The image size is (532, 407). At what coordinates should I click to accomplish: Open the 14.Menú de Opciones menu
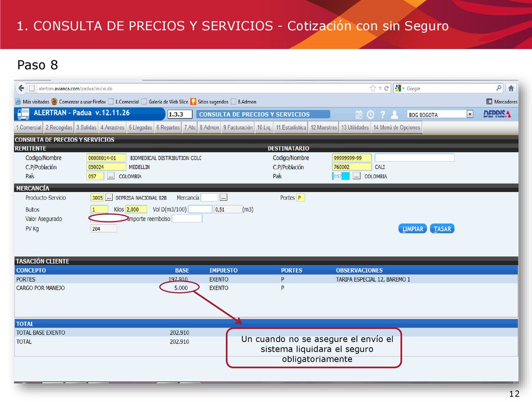397,127
